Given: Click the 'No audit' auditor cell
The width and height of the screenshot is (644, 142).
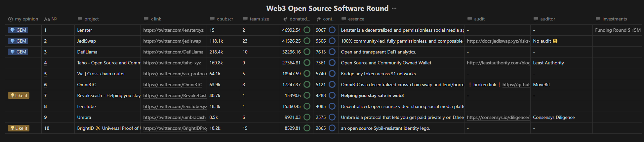Looking at the screenshot, I should pos(561,41).
